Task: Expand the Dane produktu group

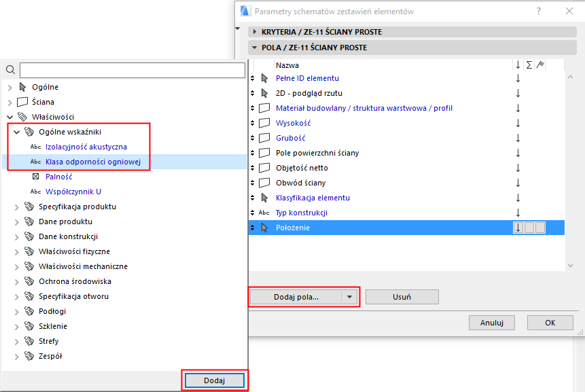Action: point(17,222)
